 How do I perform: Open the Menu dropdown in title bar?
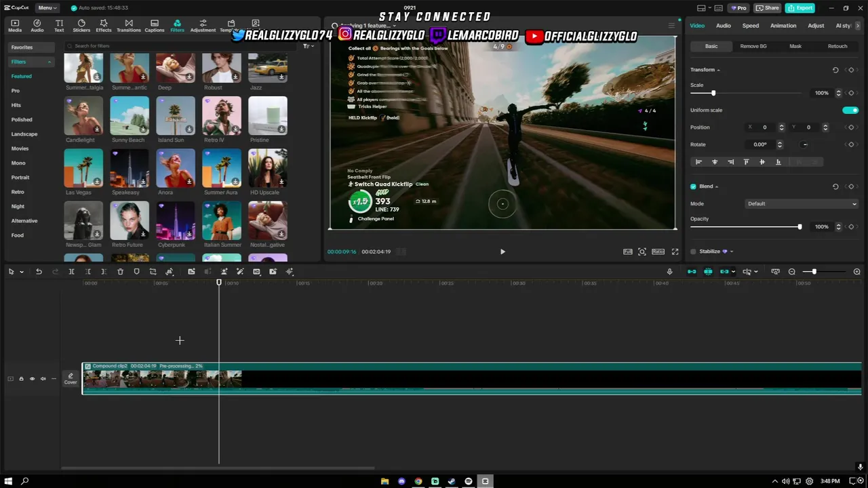pos(47,8)
